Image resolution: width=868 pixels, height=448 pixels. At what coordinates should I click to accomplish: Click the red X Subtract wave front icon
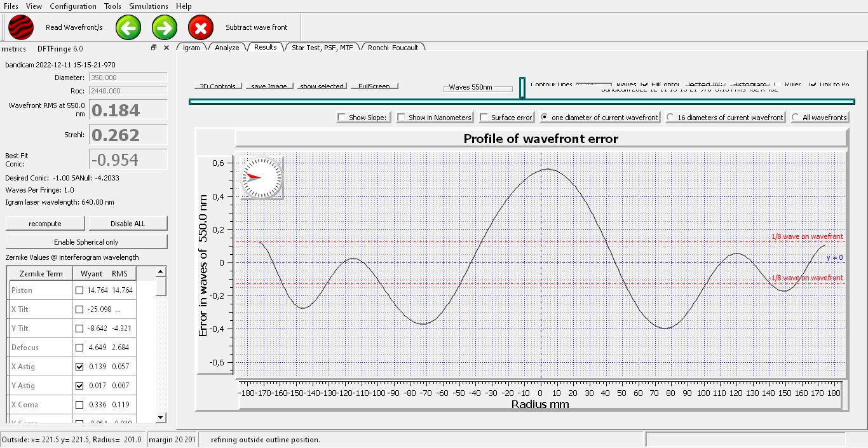coord(201,27)
